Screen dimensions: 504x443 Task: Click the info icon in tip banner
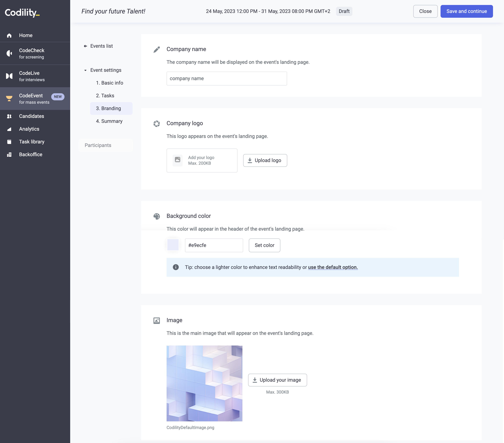(x=176, y=267)
